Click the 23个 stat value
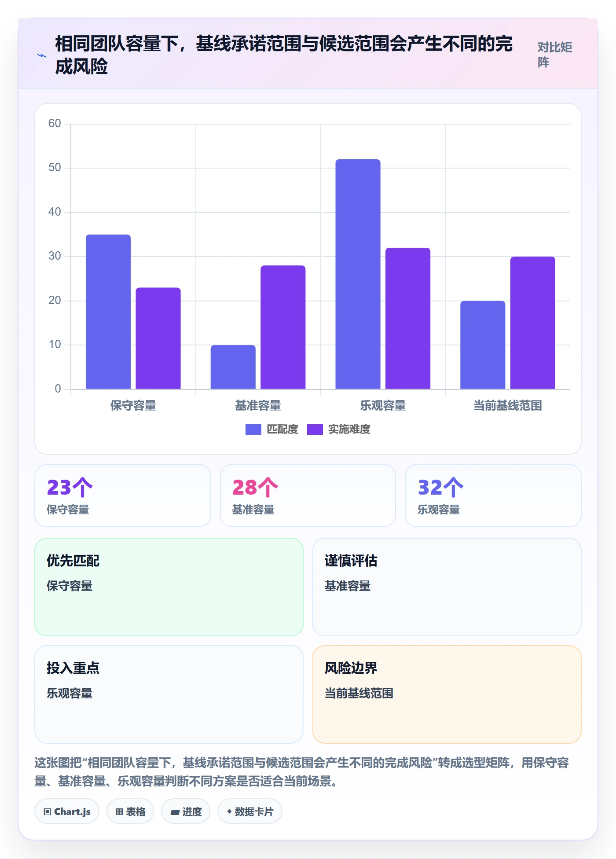 coord(70,487)
